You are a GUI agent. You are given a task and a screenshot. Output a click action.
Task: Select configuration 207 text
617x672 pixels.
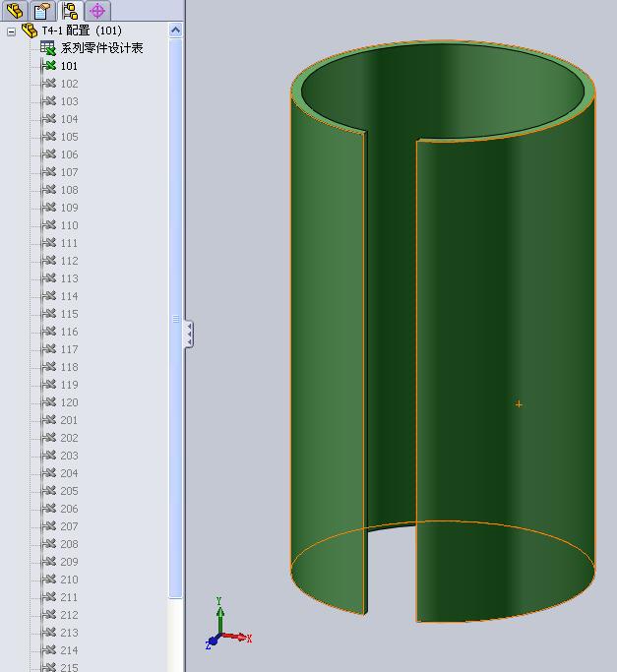69,526
